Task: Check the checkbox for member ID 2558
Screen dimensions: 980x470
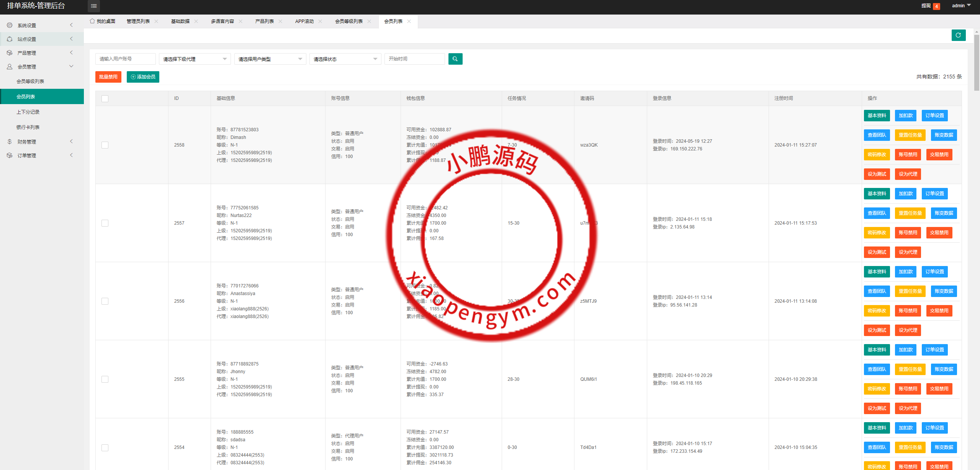Action: [105, 145]
